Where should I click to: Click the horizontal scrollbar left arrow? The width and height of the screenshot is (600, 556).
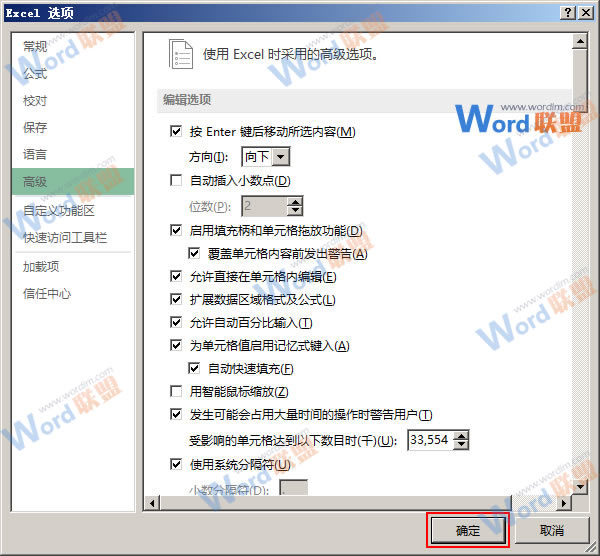point(152,503)
